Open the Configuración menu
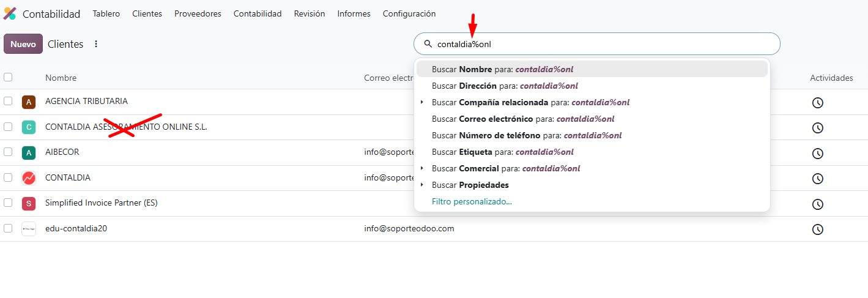This screenshot has height=298, width=868. (x=409, y=13)
